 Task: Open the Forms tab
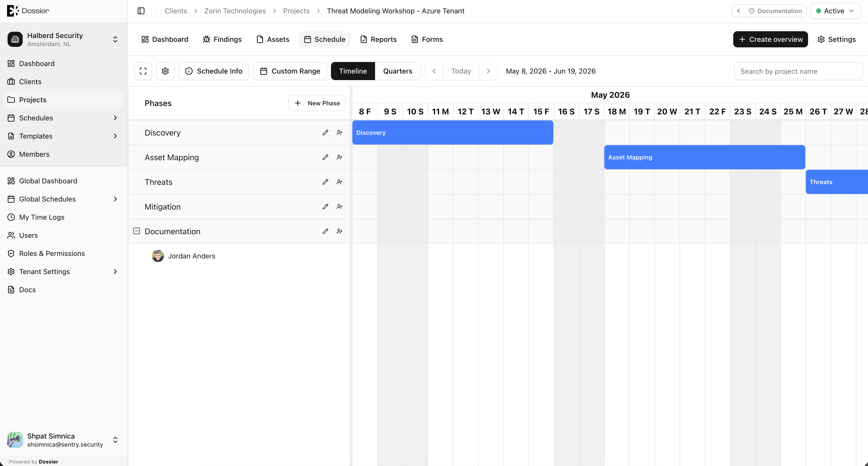pyautogui.click(x=427, y=40)
